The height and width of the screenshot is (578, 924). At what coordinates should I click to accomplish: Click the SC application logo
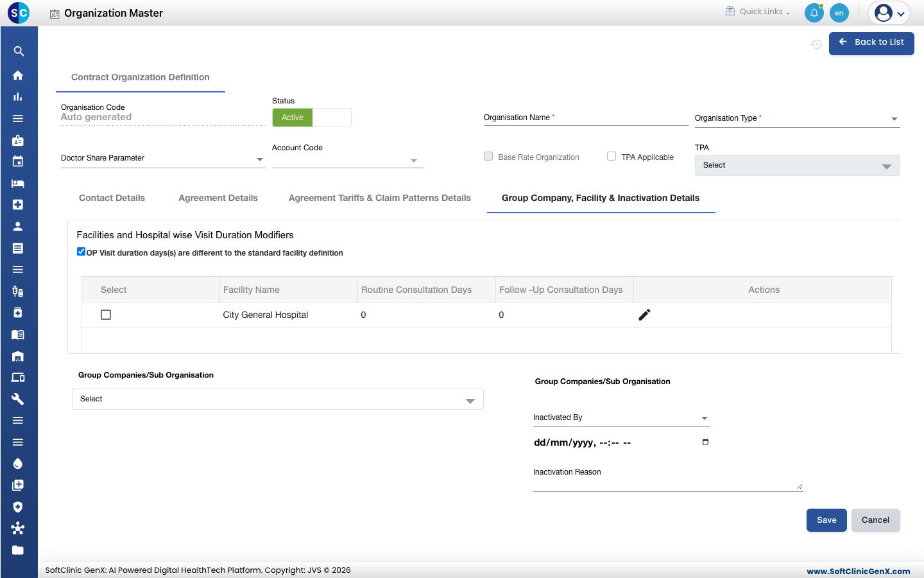coord(19,12)
